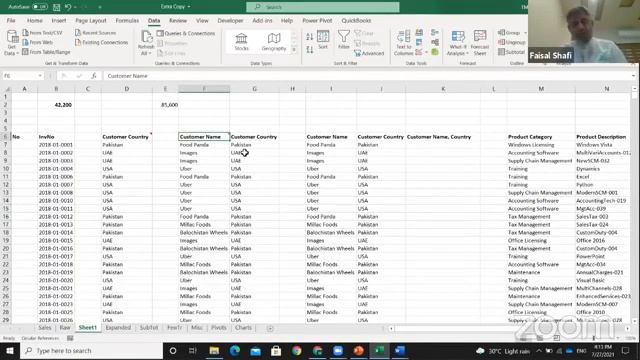Image resolution: width=640 pixels, height=360 pixels.
Task: Open the File menu
Action: coord(11,20)
